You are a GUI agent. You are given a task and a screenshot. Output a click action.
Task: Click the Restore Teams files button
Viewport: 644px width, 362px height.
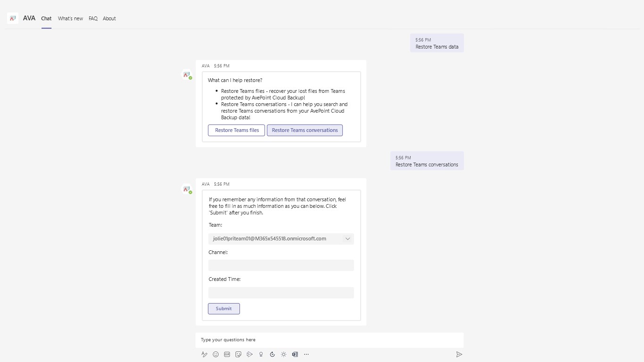[237, 130]
